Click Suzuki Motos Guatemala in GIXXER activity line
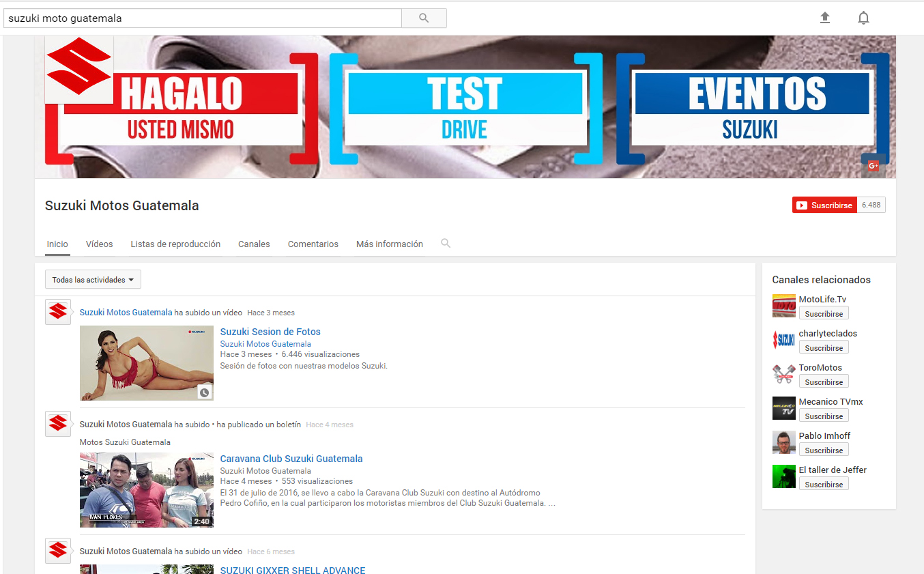Screen dimensions: 924x574 (126, 551)
